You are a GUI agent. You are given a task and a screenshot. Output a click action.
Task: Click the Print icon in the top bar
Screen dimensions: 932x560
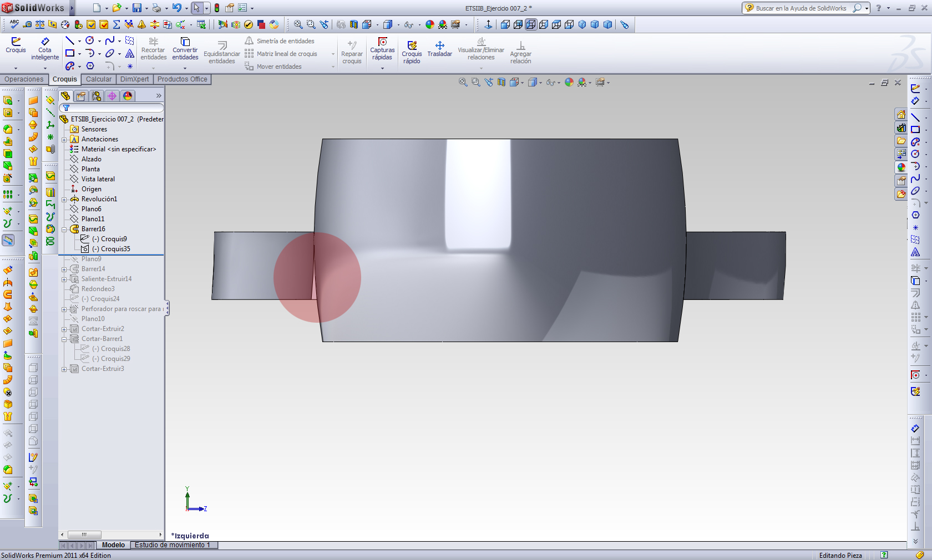(x=156, y=8)
